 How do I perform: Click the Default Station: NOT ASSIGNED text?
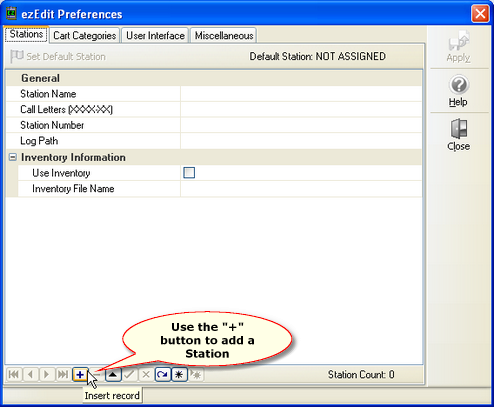pos(318,56)
